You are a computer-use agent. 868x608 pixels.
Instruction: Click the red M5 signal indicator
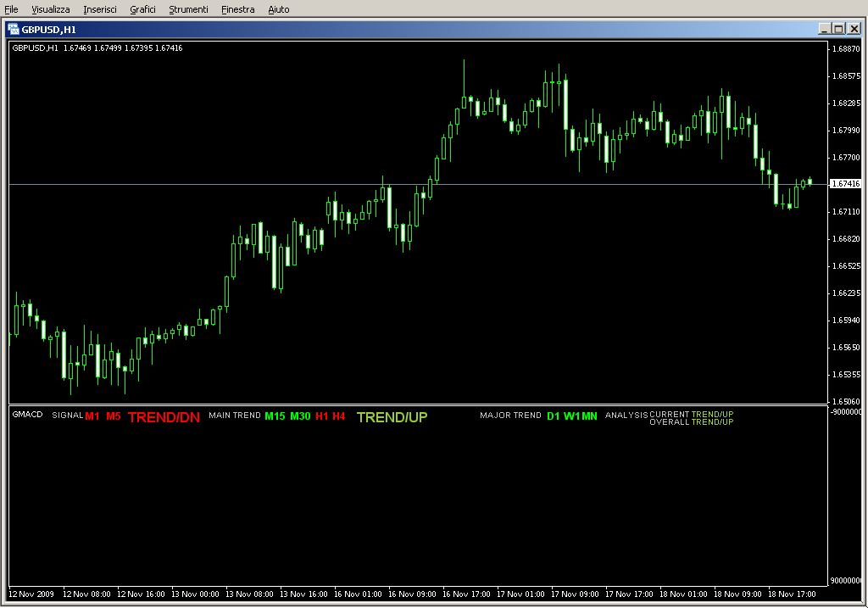click(x=114, y=416)
